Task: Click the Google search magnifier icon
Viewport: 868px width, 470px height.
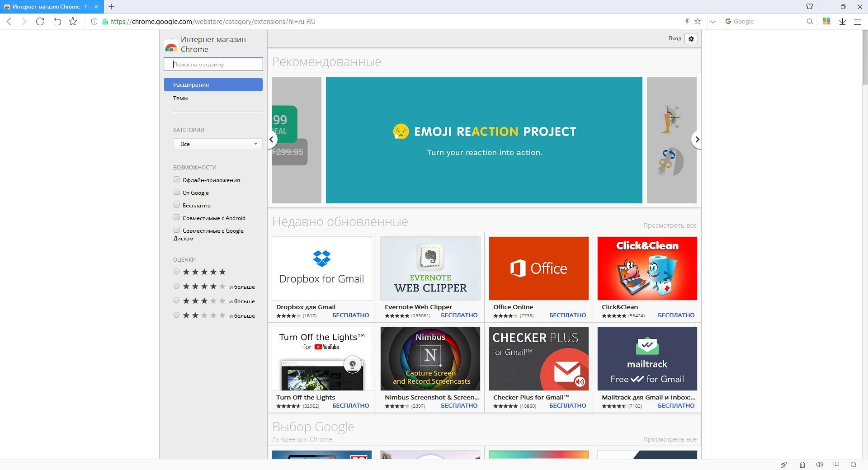Action: [x=810, y=21]
